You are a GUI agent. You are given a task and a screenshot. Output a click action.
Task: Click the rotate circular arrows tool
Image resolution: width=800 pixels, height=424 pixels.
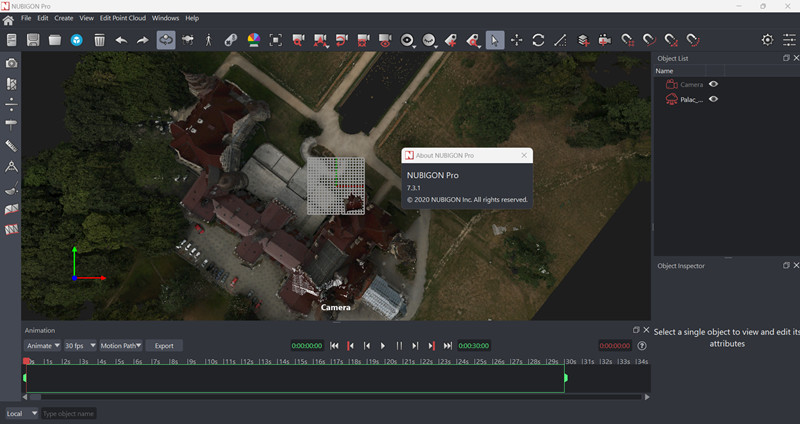point(538,40)
